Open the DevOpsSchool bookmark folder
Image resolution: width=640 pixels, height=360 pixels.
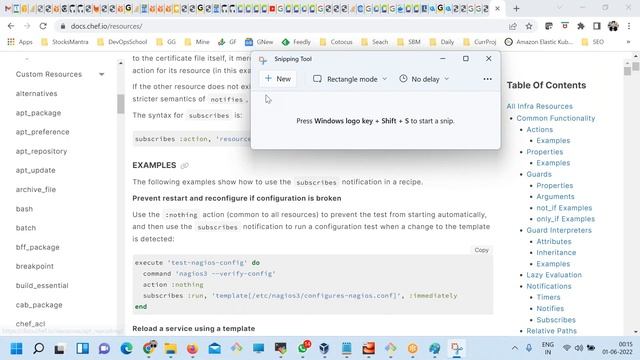pyautogui.click(x=122, y=42)
